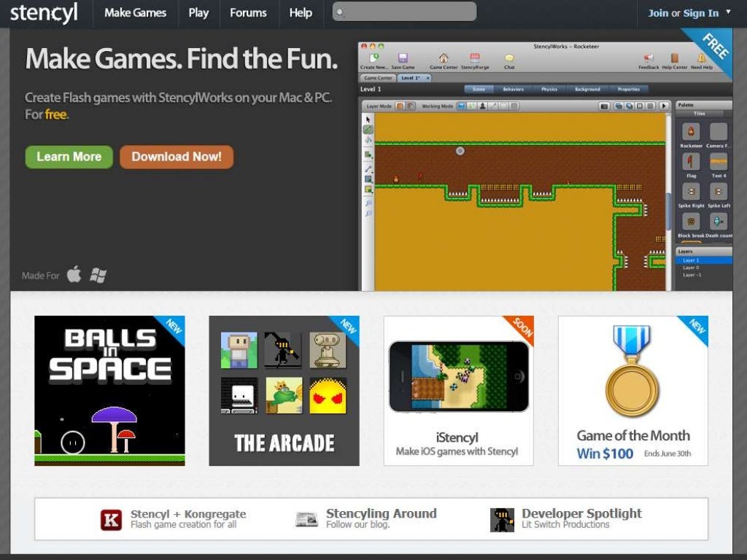
Task: Click the Feedback megaphone icon
Action: point(649,58)
